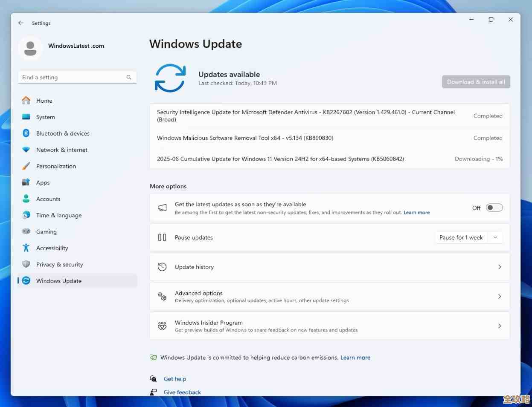
Task: Select the Home icon in sidebar
Action: coord(26,101)
